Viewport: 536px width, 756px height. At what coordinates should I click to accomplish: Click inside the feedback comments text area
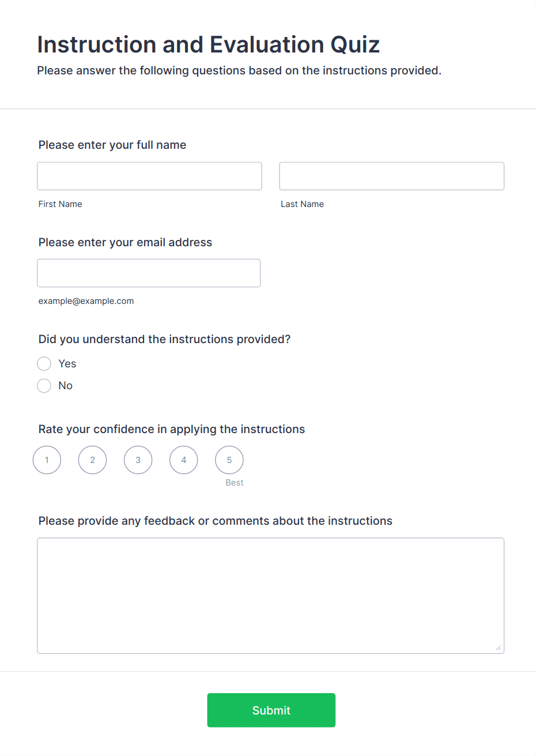270,596
